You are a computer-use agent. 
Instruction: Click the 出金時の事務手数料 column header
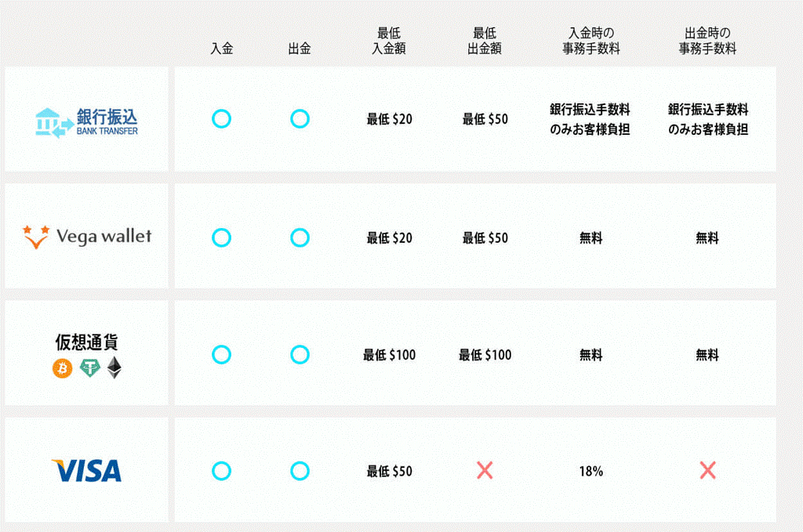(707, 41)
